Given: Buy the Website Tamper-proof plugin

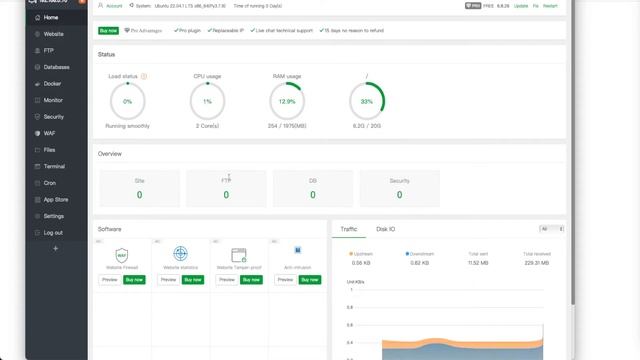Looking at the screenshot, I should (251, 280).
